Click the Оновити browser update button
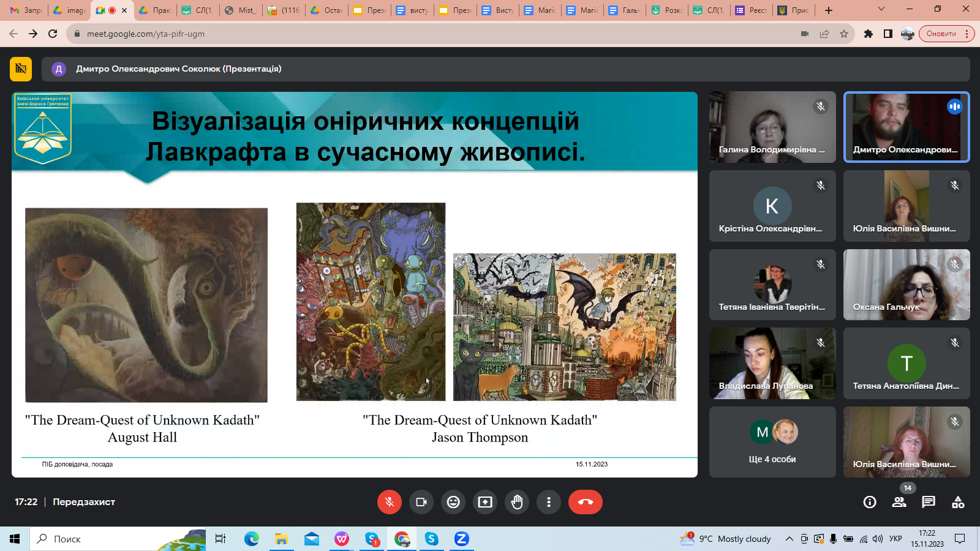The image size is (980, 551). 941,34
